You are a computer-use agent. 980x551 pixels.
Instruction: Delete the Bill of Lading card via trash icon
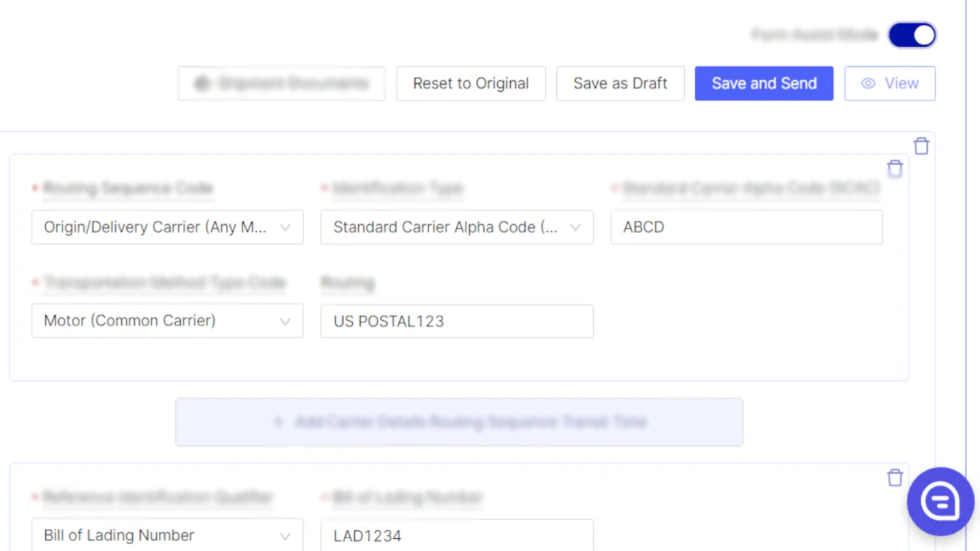point(895,478)
